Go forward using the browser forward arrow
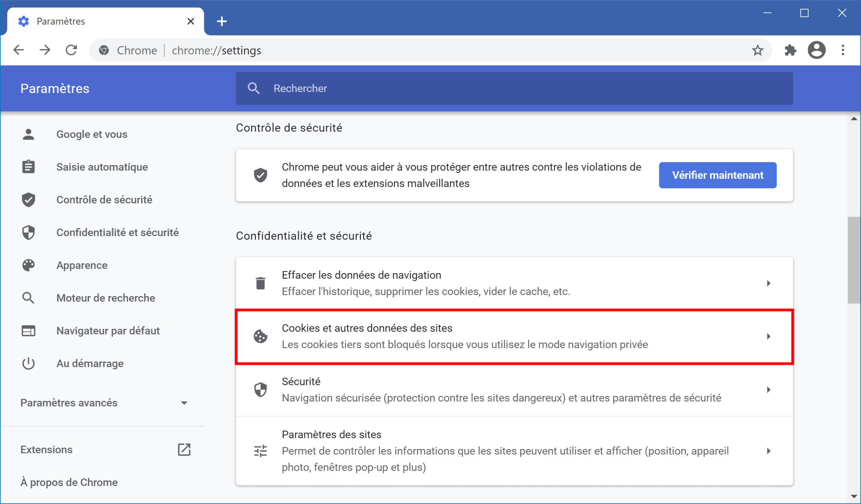The image size is (861, 504). pyautogui.click(x=45, y=50)
